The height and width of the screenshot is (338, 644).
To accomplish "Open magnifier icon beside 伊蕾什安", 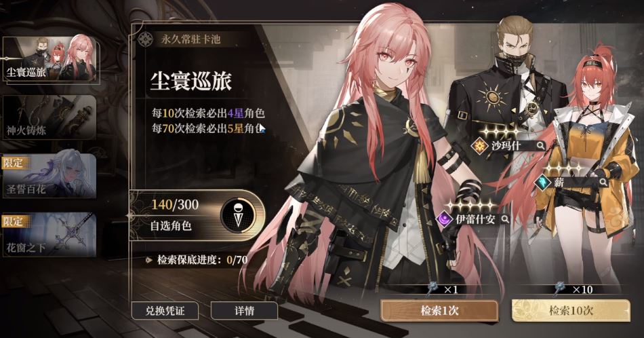I will click(505, 219).
